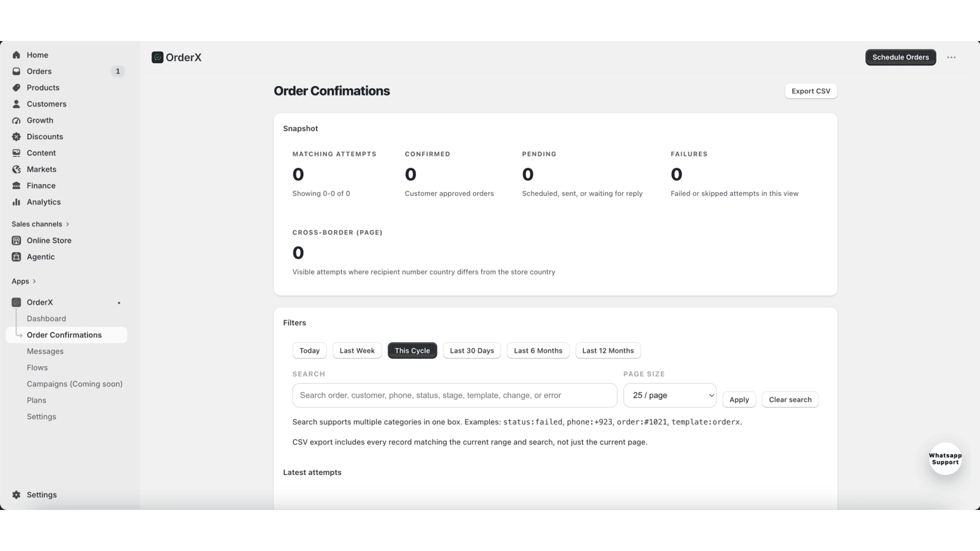This screenshot has width=980, height=551.
Task: Open the 25 / page size dropdown
Action: [x=670, y=395]
